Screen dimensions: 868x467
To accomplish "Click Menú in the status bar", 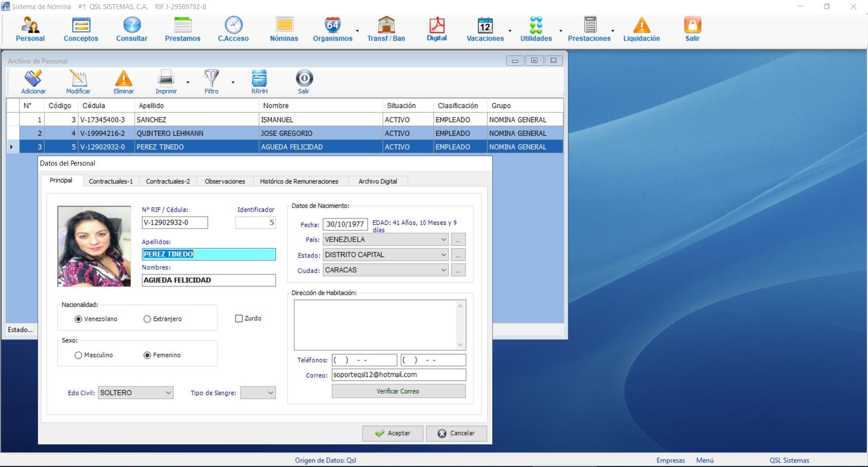I will point(705,460).
